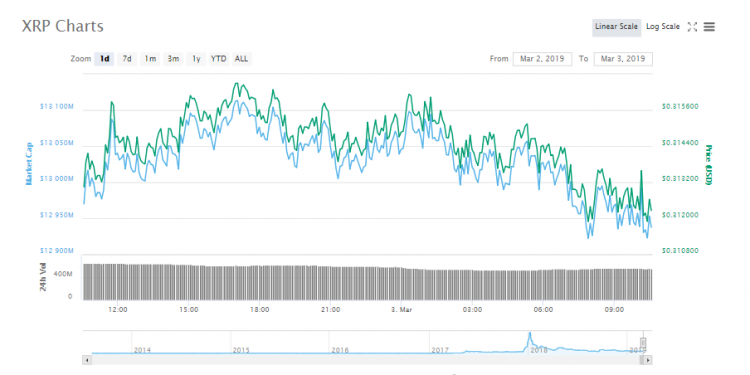Click the 3. Mar time axis label
The width and height of the screenshot is (750, 375).
pyautogui.click(x=401, y=309)
